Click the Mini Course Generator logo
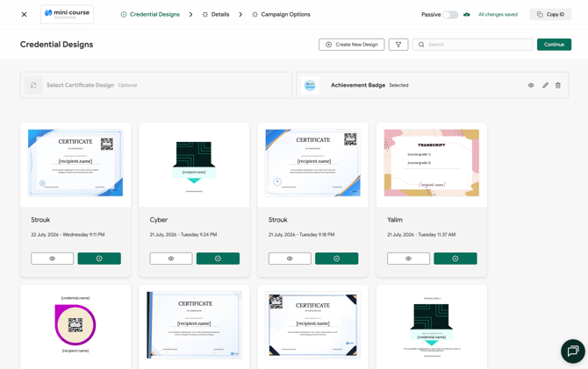The image size is (588, 369). click(67, 14)
